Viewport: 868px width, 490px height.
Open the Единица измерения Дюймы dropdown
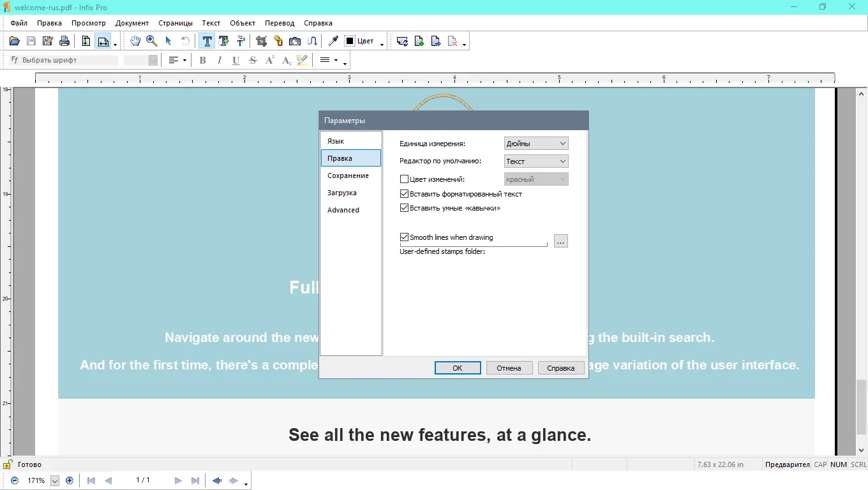point(536,144)
